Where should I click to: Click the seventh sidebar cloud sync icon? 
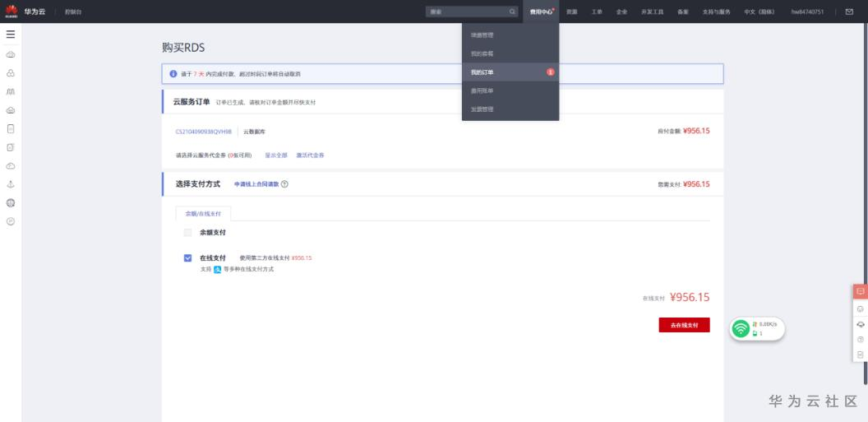pos(11,166)
